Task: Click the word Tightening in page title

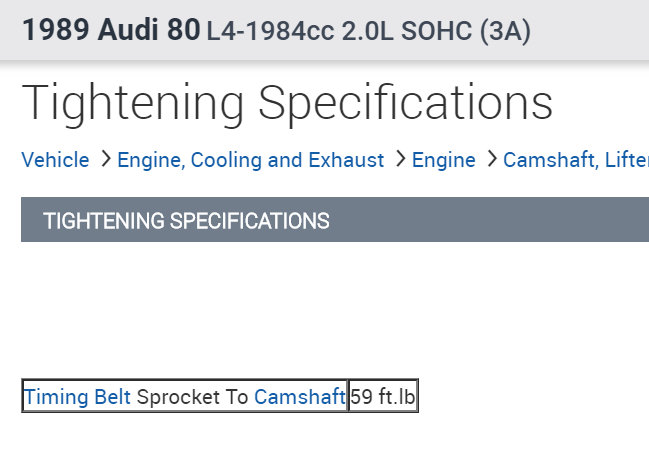Action: pos(133,102)
